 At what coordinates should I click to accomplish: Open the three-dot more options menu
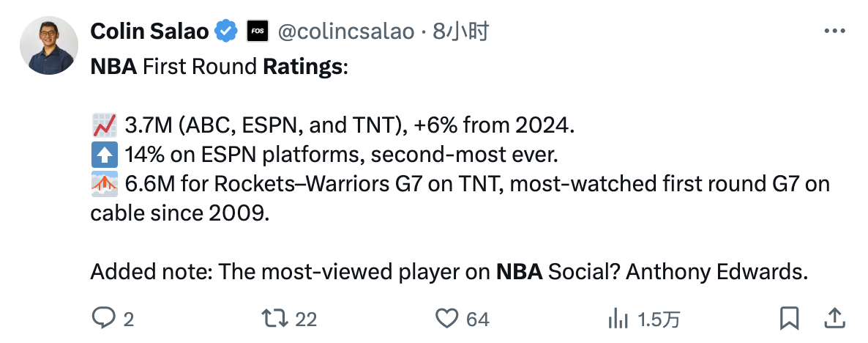coord(834,32)
